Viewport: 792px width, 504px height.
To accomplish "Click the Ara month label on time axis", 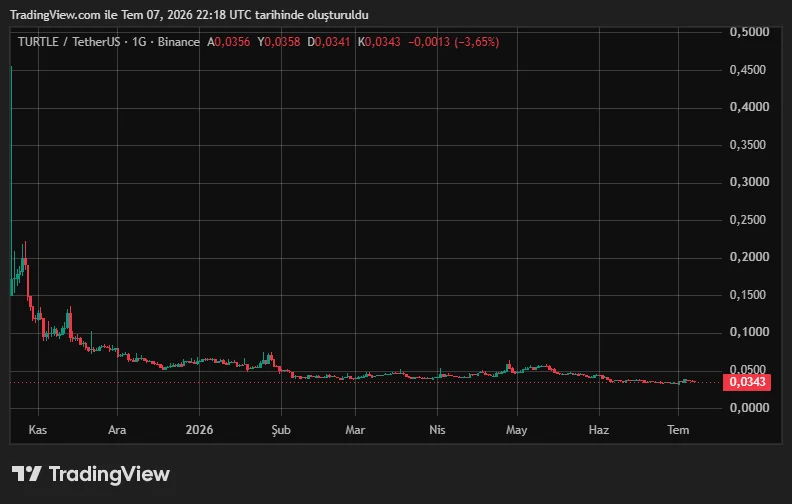I will coord(117,430).
